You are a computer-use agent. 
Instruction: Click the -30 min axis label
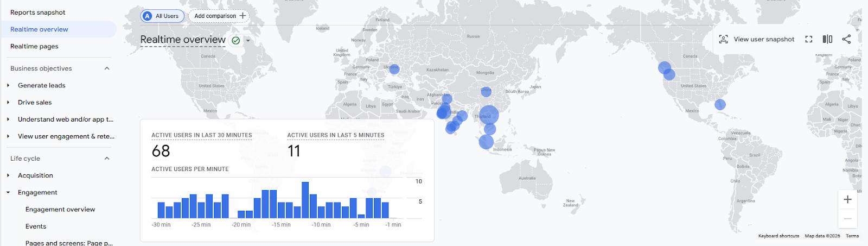[x=161, y=225]
